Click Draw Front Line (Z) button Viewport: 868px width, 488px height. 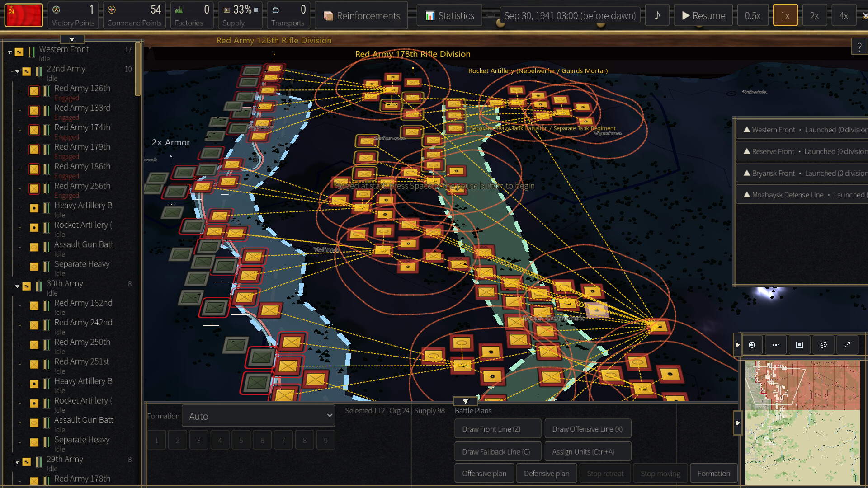[498, 429]
